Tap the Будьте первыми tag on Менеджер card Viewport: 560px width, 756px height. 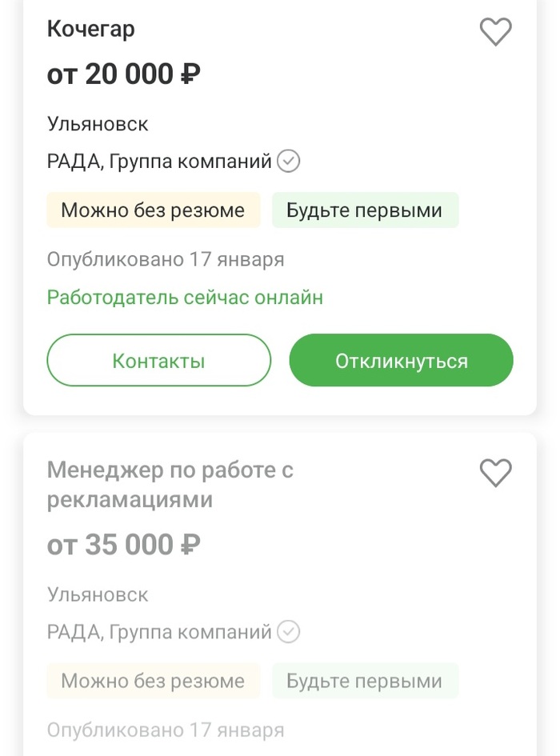365,681
